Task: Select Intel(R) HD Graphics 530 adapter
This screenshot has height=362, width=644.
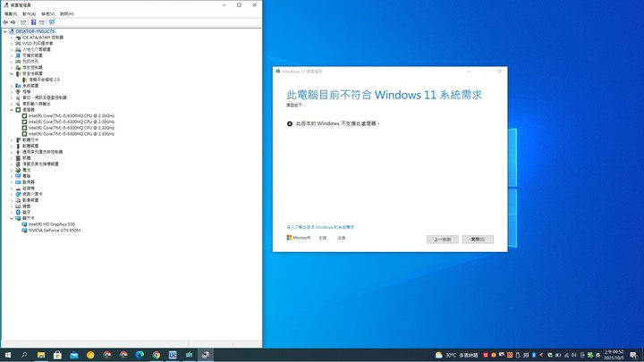Action: [x=52, y=224]
